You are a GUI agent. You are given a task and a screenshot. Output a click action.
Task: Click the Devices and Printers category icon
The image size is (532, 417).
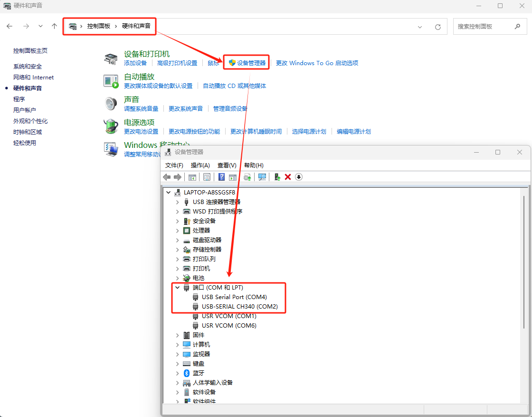pyautogui.click(x=111, y=58)
